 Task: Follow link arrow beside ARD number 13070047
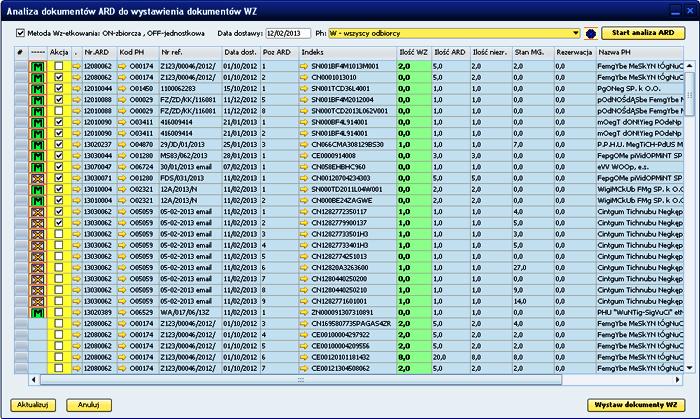click(77, 167)
